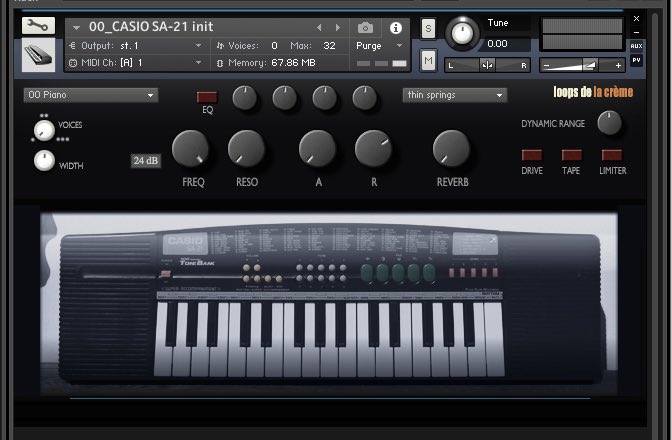This screenshot has width=672, height=440.
Task: Toggle the PV button
Action: 636,60
